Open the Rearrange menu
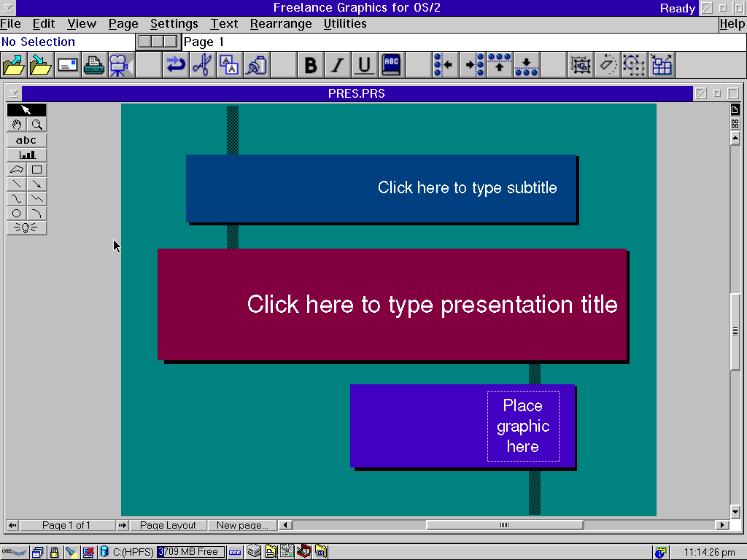 (x=281, y=24)
